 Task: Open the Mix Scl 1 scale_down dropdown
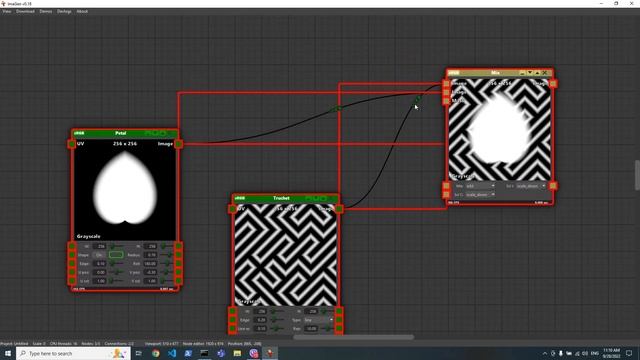coord(531,186)
